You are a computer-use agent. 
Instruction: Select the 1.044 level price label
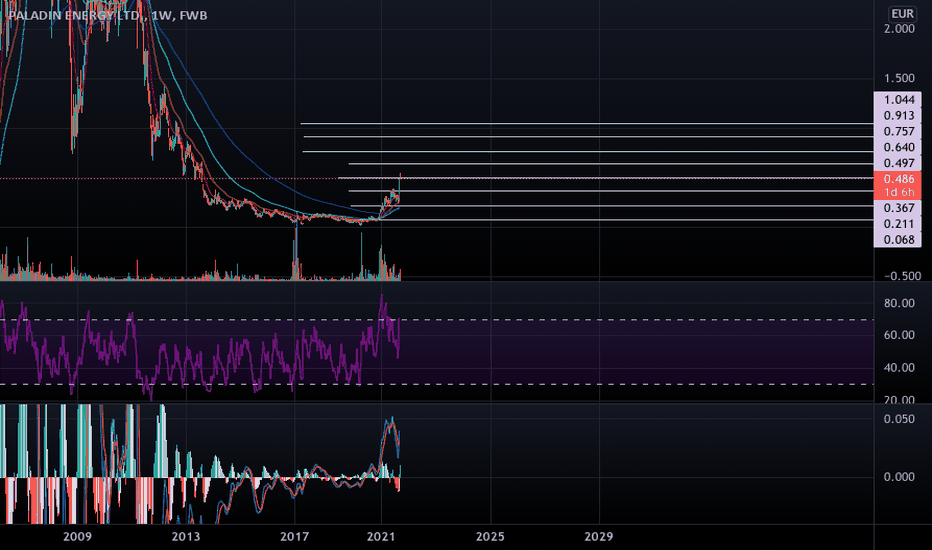click(x=898, y=100)
